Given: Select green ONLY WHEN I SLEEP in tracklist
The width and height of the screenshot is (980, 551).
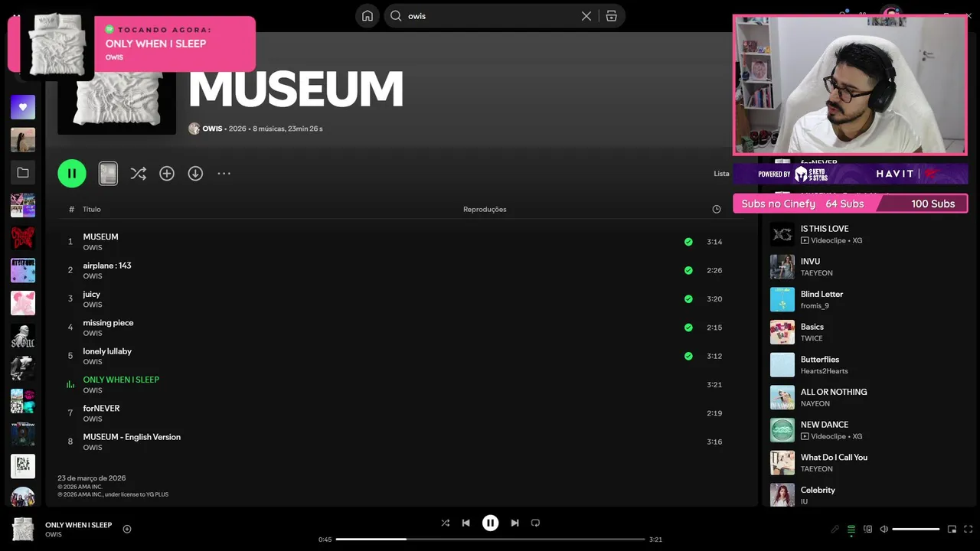Looking at the screenshot, I should point(121,380).
